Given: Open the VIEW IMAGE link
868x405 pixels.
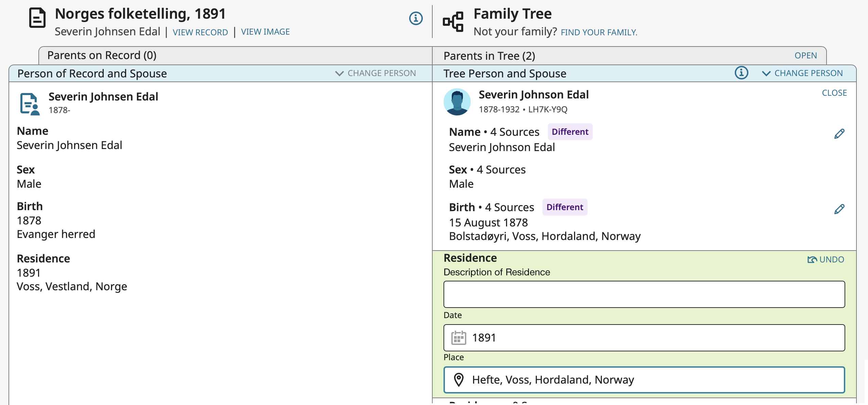Looking at the screenshot, I should [x=265, y=32].
